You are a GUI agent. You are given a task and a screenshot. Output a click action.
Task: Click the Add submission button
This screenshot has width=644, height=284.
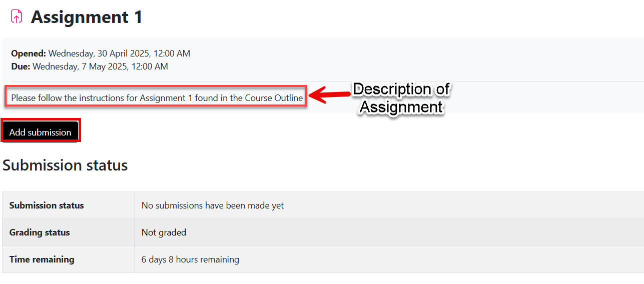[40, 132]
